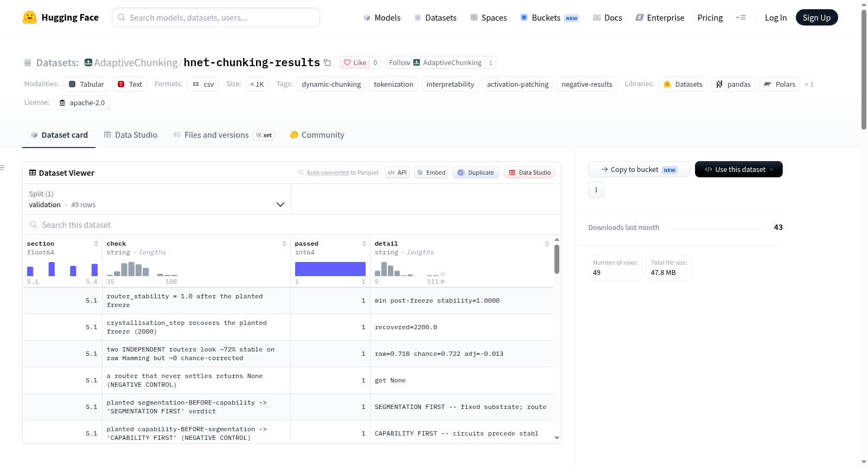
Task: Click the < 1K size tag
Action: (257, 84)
